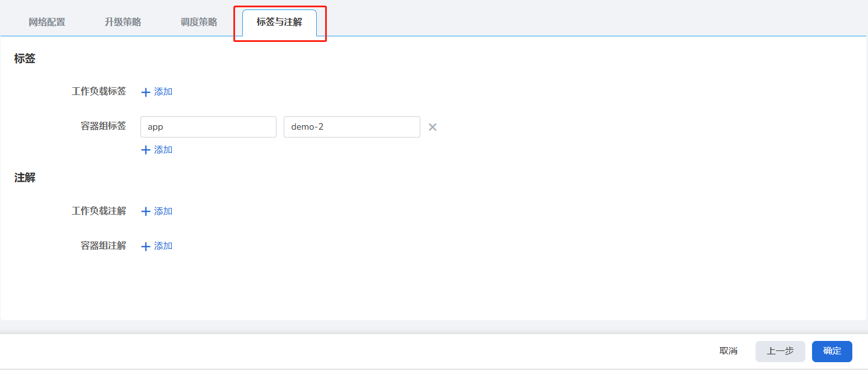Focus the label value field containing demo-2
This screenshot has height=370, width=868.
pos(351,127)
